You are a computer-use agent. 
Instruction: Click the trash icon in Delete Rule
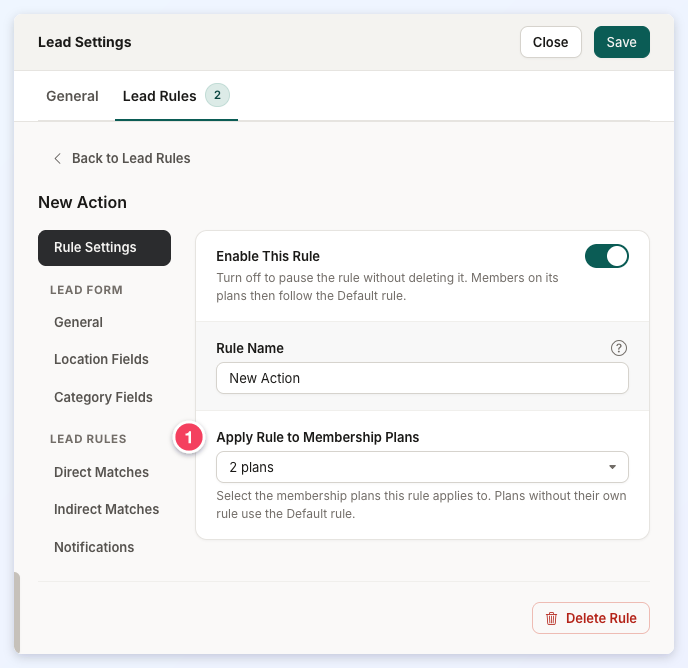(x=552, y=618)
